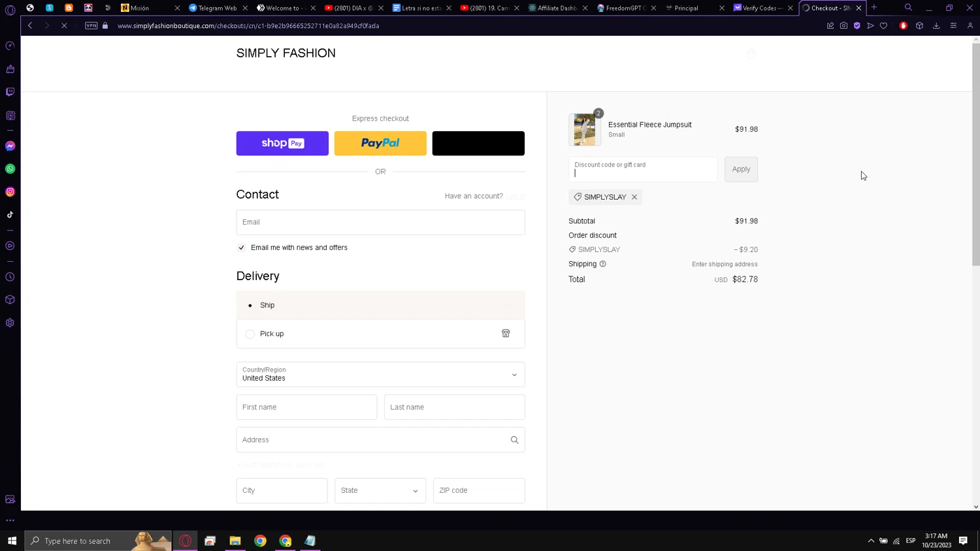Click the Have an account? link

(474, 196)
